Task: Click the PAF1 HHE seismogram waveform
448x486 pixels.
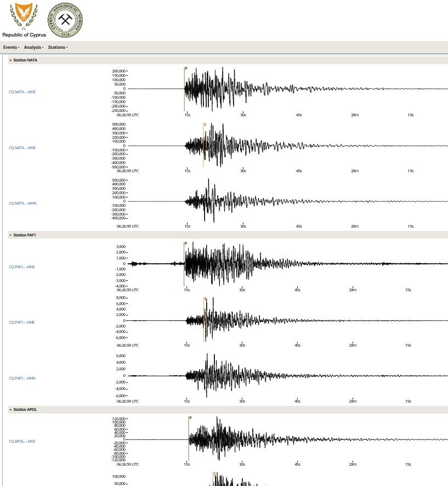Action: point(287,320)
